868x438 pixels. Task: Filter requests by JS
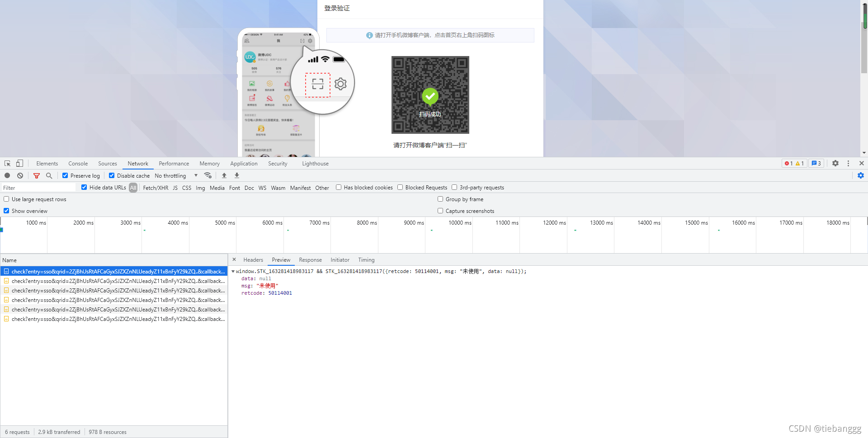point(175,188)
